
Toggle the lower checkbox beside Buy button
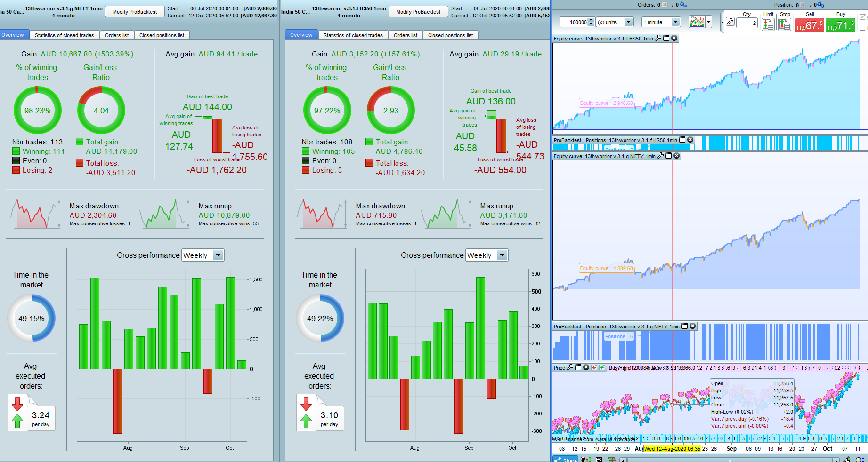(862, 28)
